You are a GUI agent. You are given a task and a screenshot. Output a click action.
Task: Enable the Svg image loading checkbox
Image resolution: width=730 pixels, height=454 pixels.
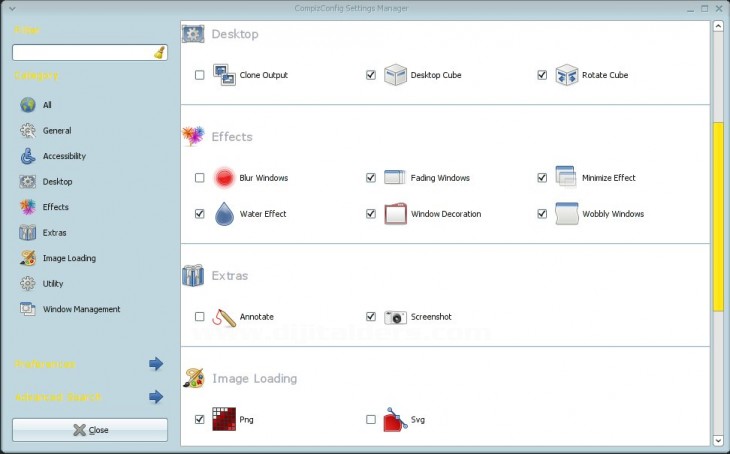tap(371, 420)
